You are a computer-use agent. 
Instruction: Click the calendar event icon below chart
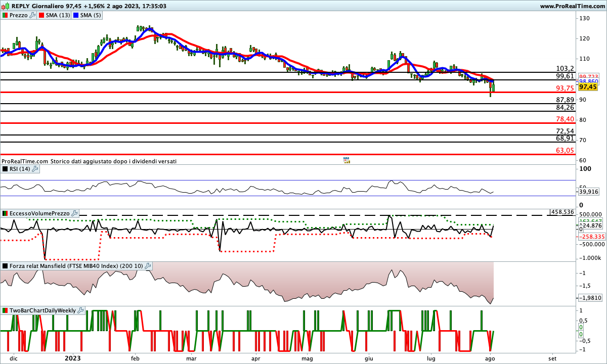coord(346,160)
